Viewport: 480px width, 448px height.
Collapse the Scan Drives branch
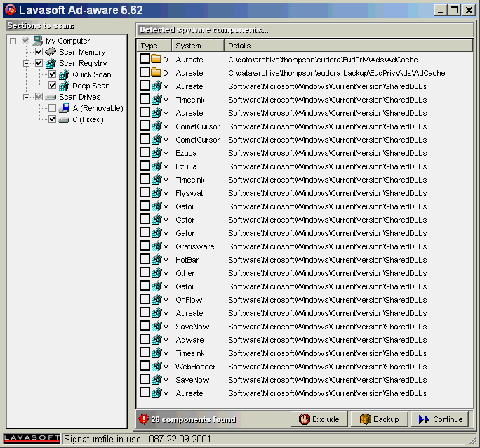(x=27, y=97)
